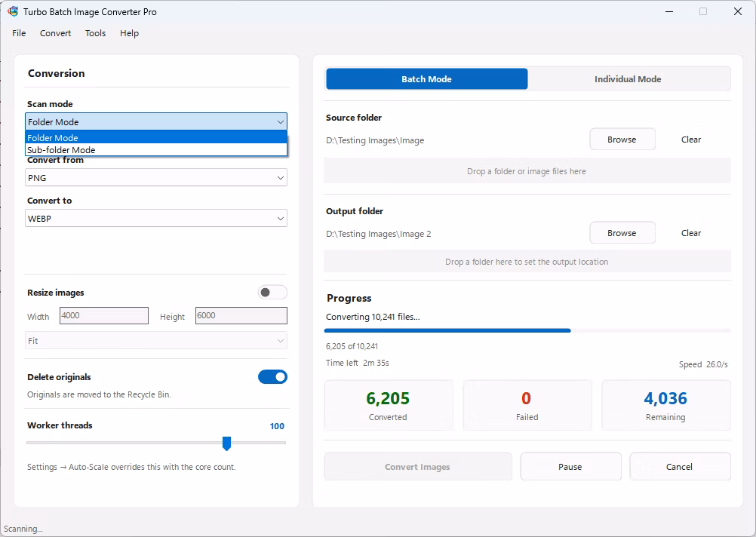
Task: Open the Convert from PNG dropdown
Action: coord(156,177)
